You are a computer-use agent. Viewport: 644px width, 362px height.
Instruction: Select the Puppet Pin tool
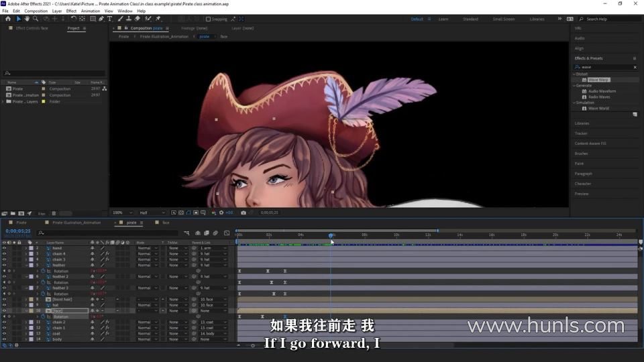pos(158,19)
